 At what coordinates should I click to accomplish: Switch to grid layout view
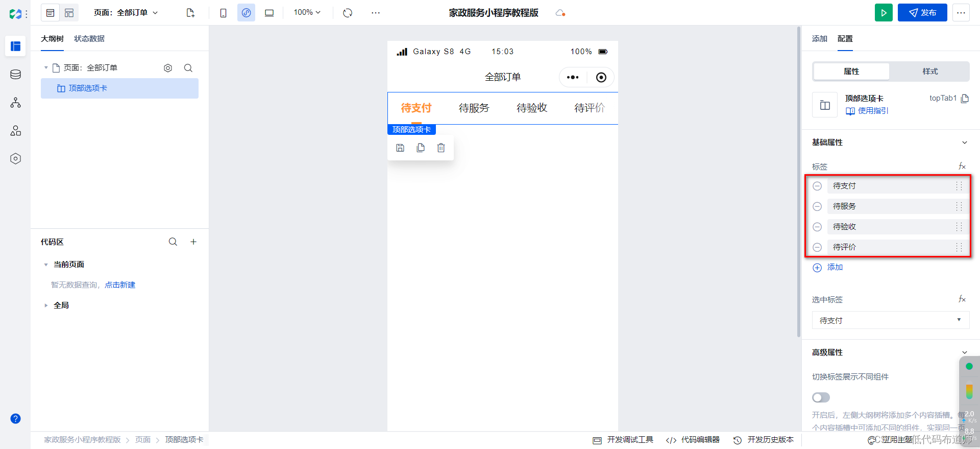click(69, 13)
